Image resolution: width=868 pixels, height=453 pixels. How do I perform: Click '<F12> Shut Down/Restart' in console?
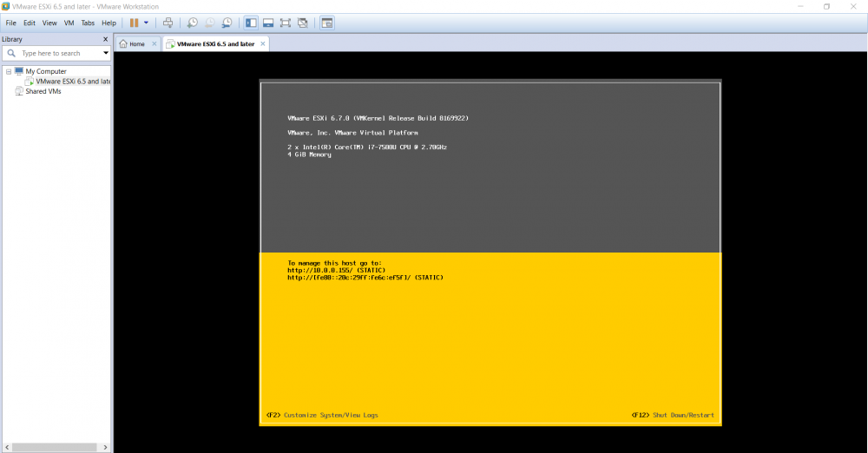coord(673,415)
